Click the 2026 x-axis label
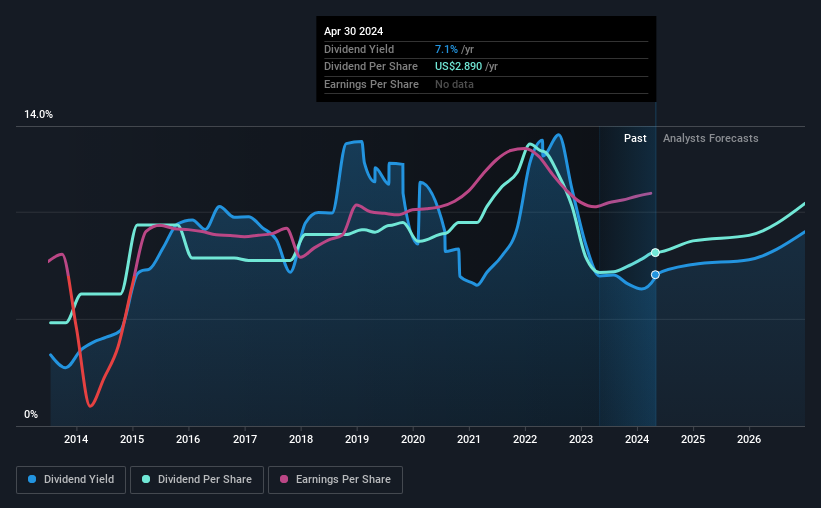821x508 pixels. click(x=749, y=439)
